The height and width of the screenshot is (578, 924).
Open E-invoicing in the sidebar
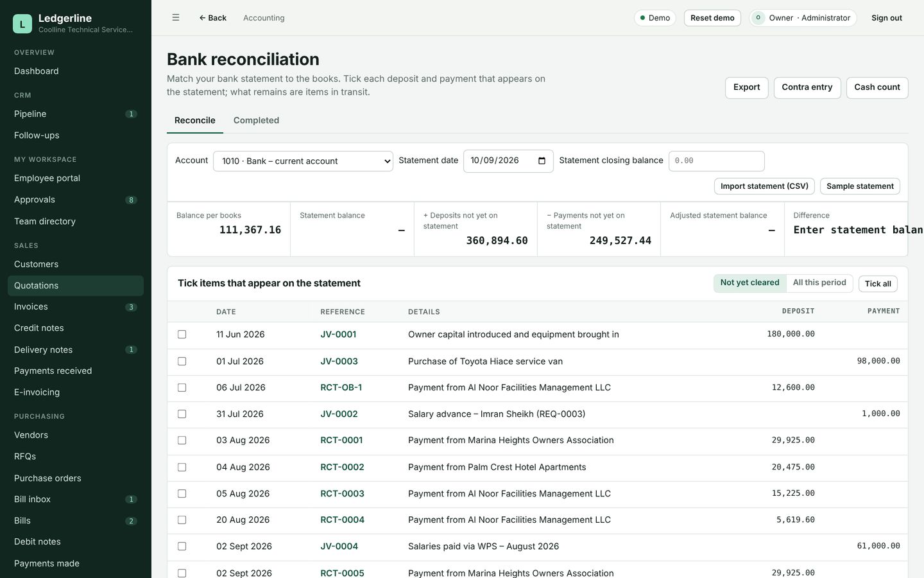76,392
